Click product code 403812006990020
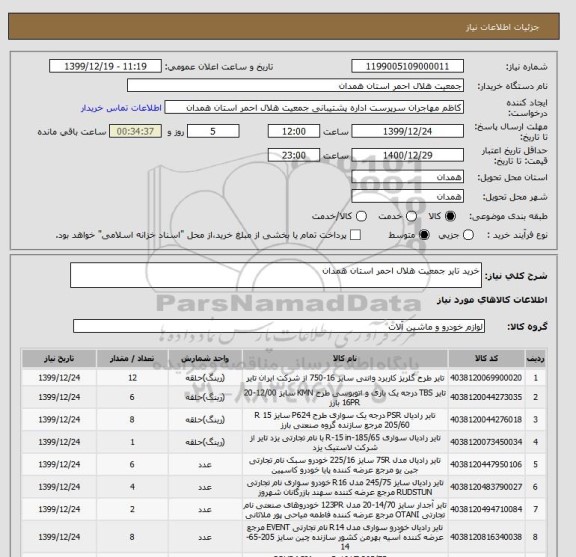Image resolution: width=576 pixels, height=557 pixels. (486, 378)
